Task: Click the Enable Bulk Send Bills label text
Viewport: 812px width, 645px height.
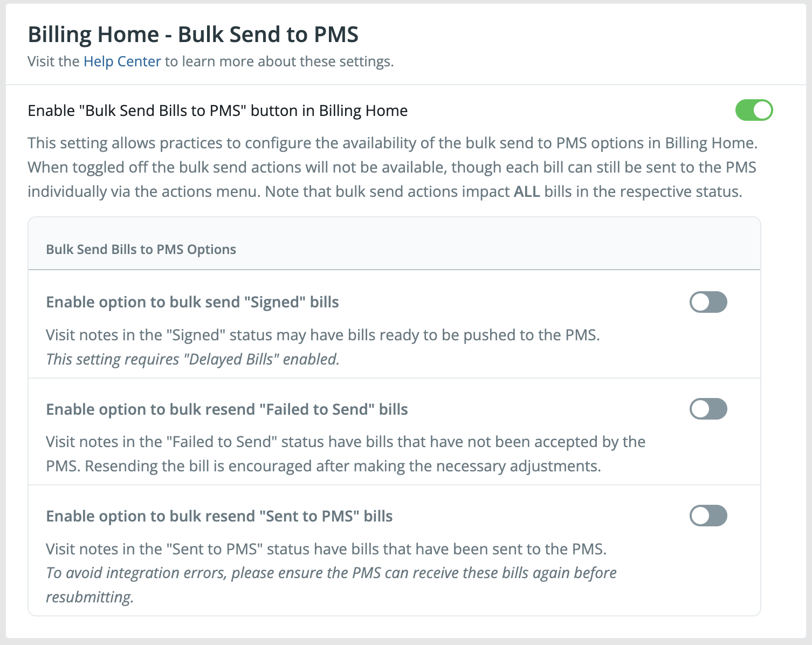Action: tap(217, 110)
